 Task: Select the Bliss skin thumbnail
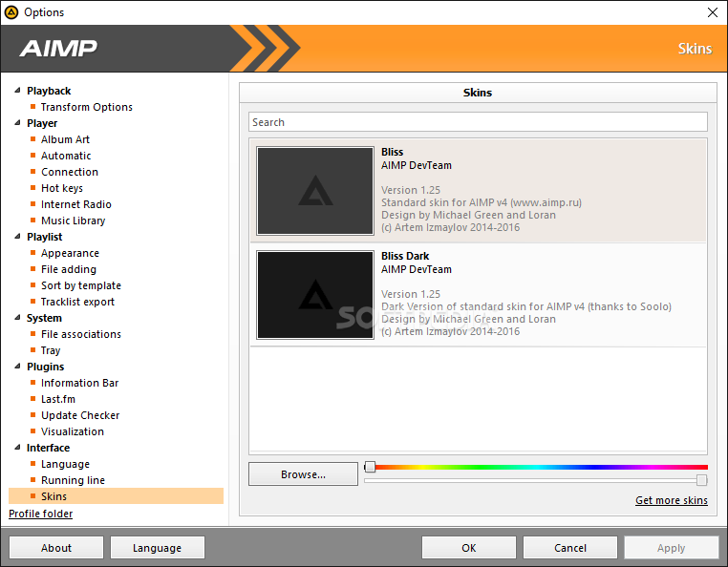(x=315, y=191)
